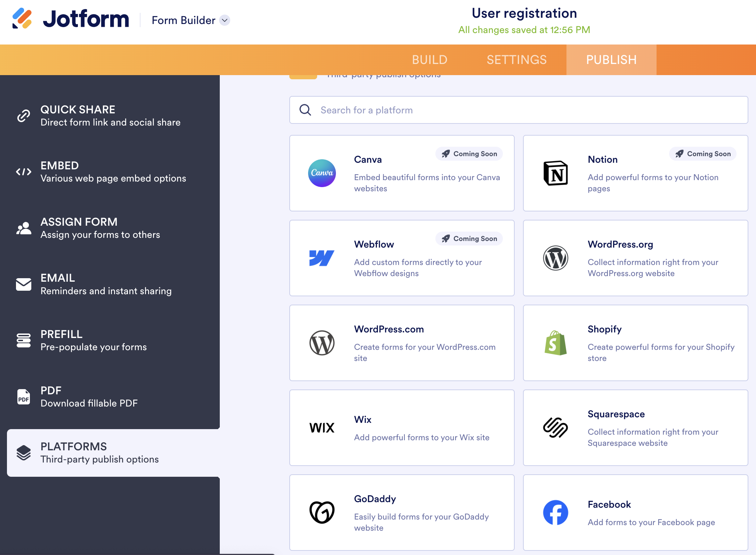Focus the Search for a platform field
This screenshot has width=756, height=555.
click(x=518, y=110)
